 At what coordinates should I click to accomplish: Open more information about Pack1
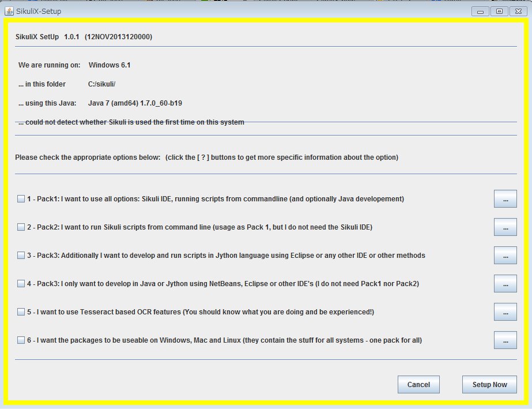click(505, 198)
